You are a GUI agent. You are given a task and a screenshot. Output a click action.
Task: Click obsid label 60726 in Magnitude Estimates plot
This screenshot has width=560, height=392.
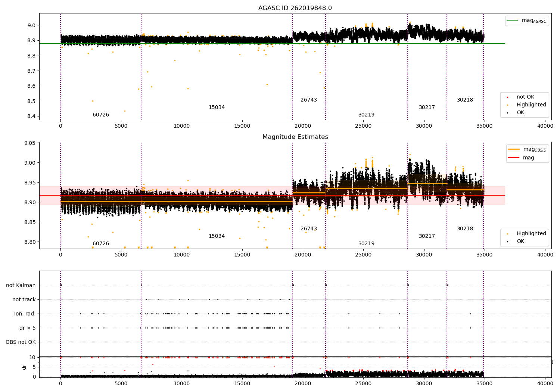(101, 244)
